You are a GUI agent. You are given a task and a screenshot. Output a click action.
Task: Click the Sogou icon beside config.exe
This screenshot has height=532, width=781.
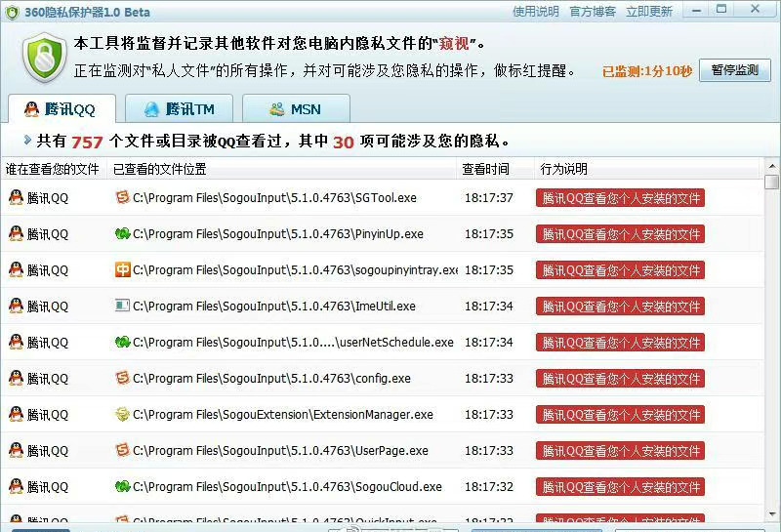click(x=122, y=378)
